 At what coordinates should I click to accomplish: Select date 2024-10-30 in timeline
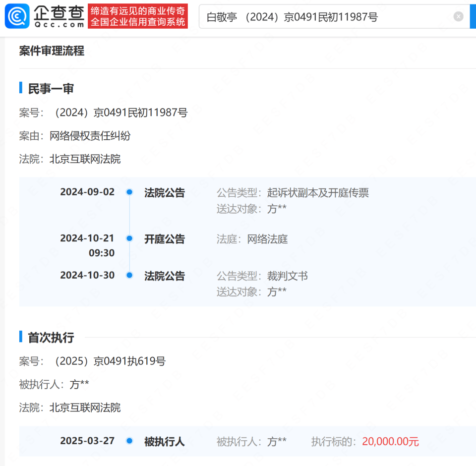coord(87,275)
